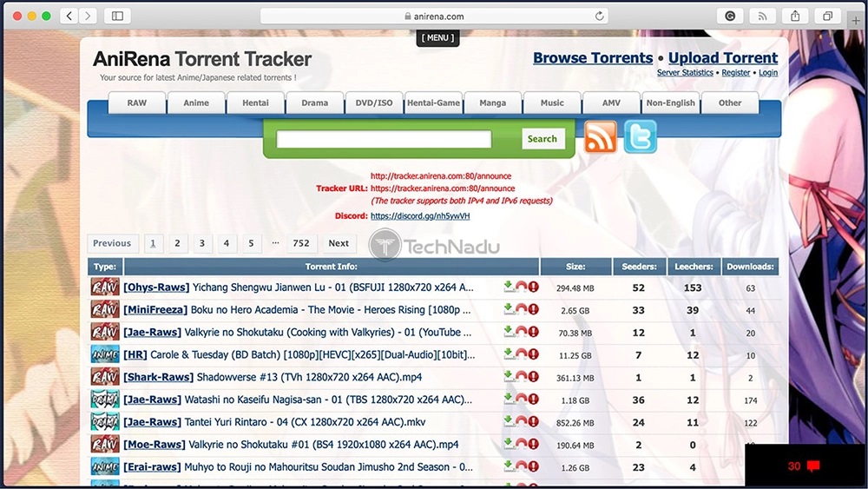Screen dimensions: 868x489
Task: Click the RAW type icon beside Moe-Raws
Action: (x=105, y=445)
